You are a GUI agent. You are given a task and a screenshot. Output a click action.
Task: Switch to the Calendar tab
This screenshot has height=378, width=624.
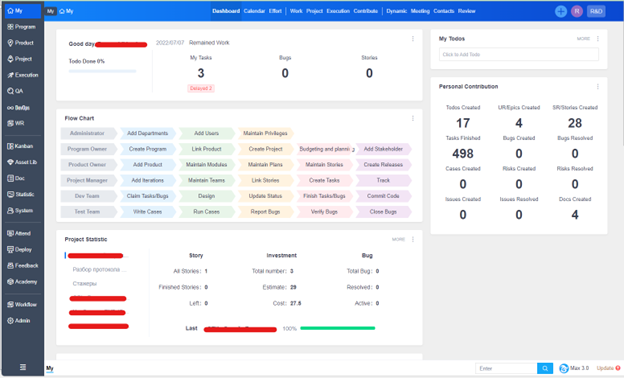point(254,11)
